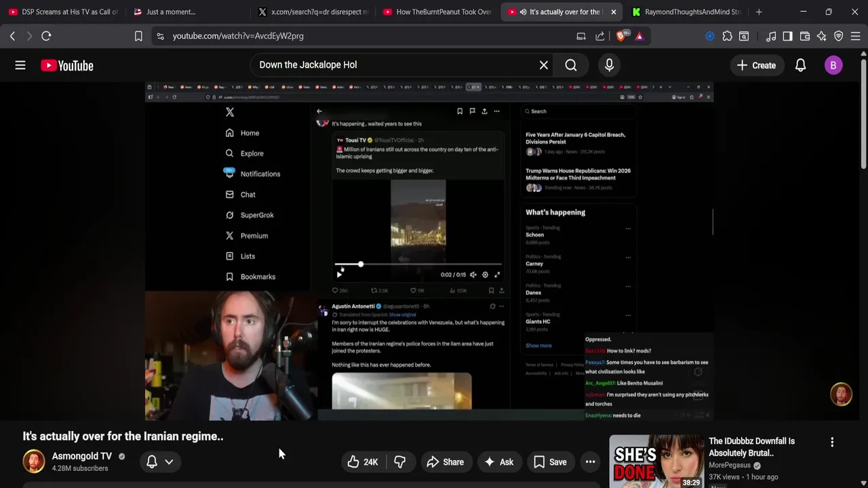868x488 pixels.
Task: Switch to DSP Screams at His TV tab
Action: tap(63, 12)
